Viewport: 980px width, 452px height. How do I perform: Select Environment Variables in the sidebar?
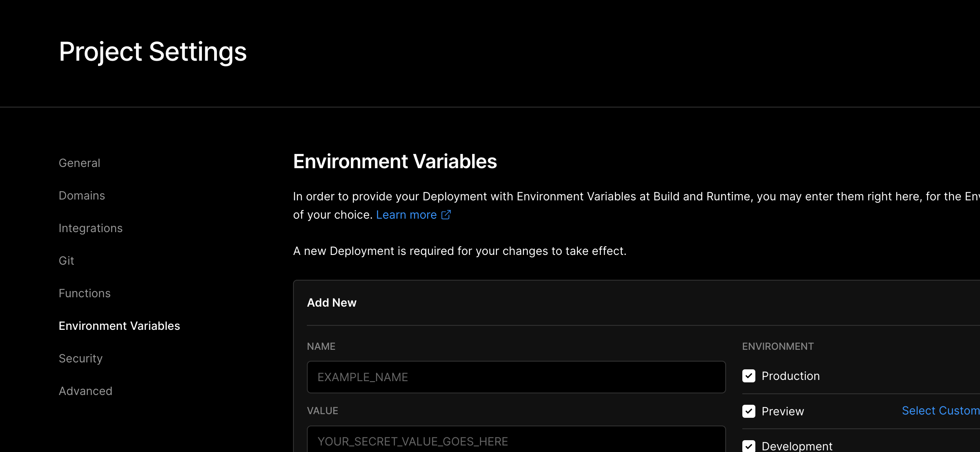pos(119,326)
